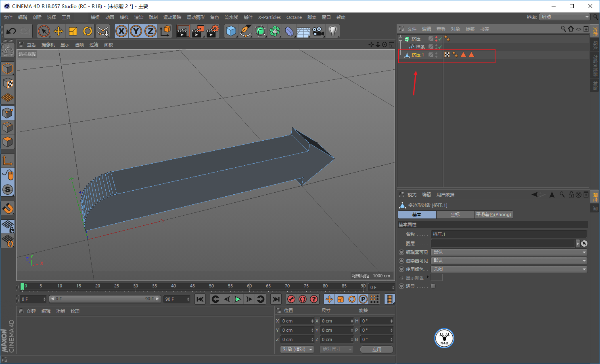
Task: Switch to Polygons mode
Action: pyautogui.click(x=8, y=142)
